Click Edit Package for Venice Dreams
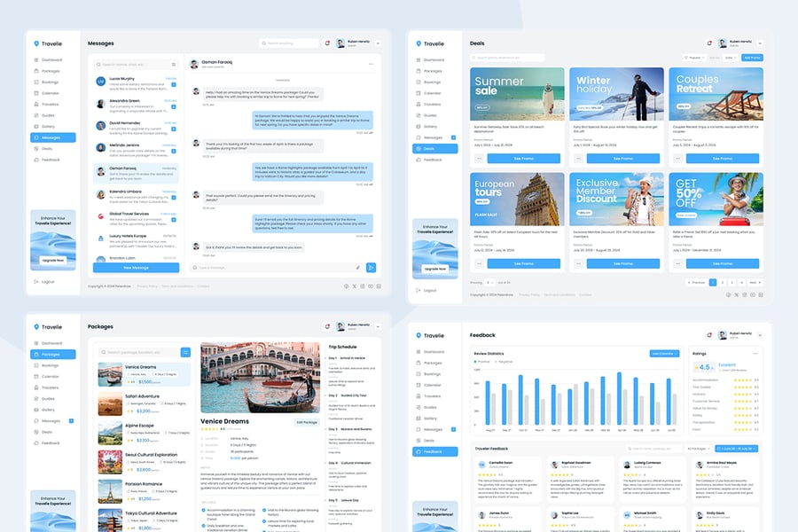The image size is (798, 532). pos(307,422)
